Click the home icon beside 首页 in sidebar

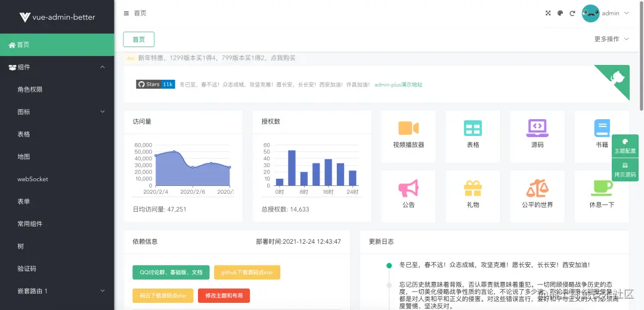(x=12, y=45)
